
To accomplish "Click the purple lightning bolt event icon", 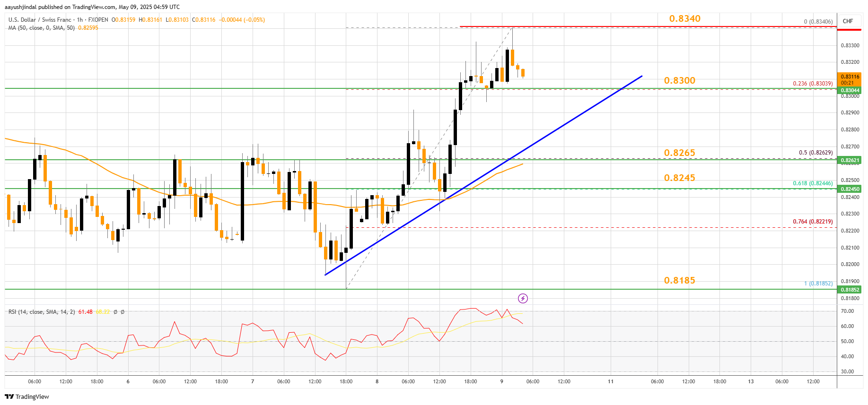I will 523,298.
